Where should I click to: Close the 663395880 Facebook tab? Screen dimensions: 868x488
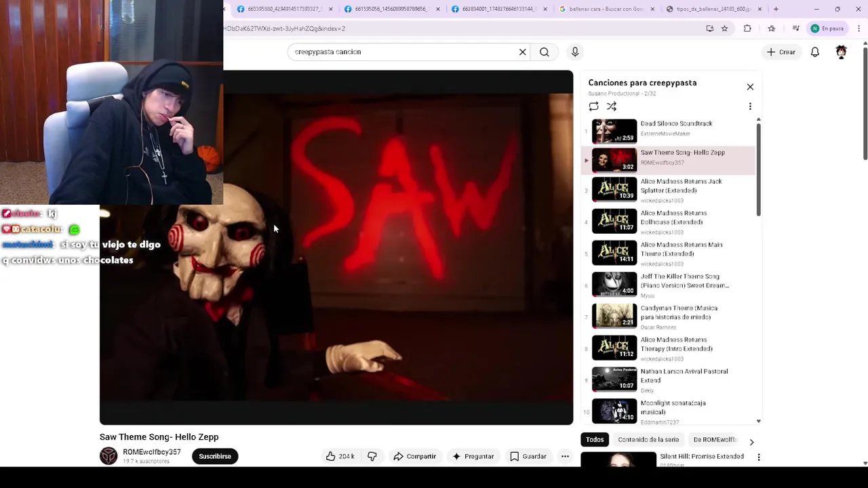331,9
